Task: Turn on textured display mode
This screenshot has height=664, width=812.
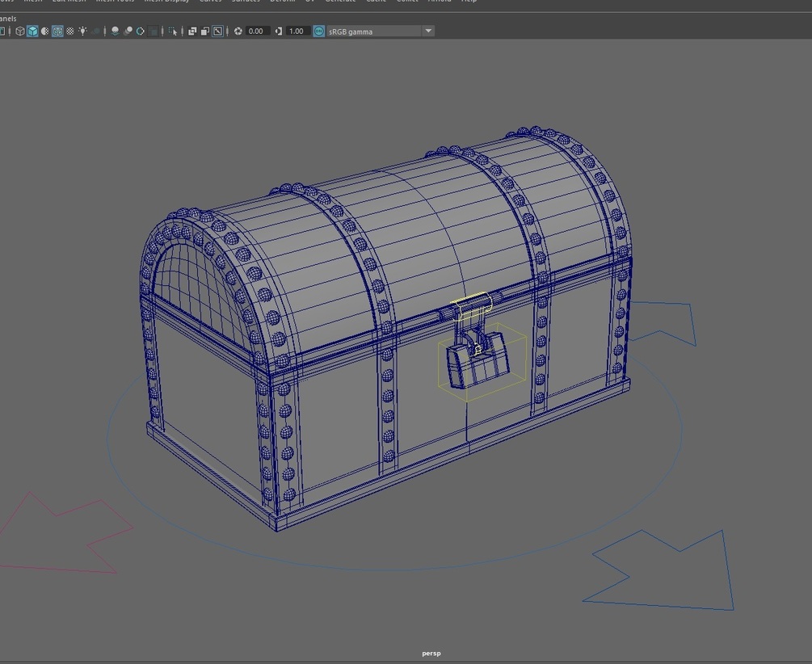Action: click(70, 31)
